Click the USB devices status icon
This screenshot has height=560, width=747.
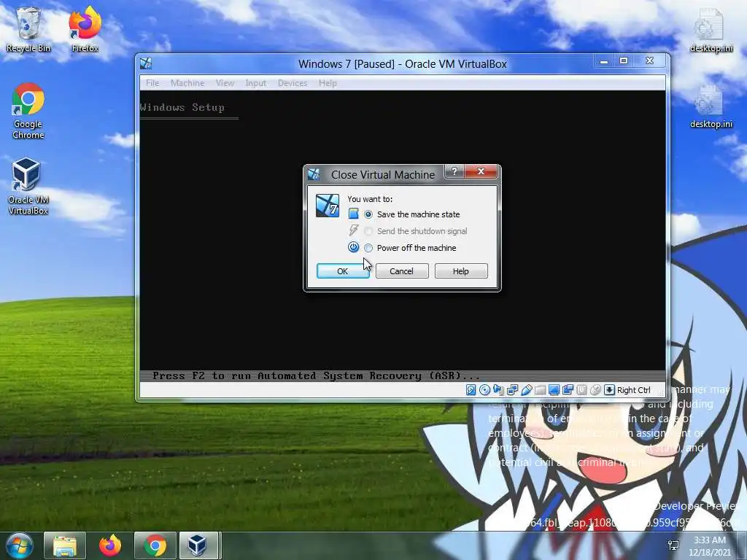coord(526,390)
